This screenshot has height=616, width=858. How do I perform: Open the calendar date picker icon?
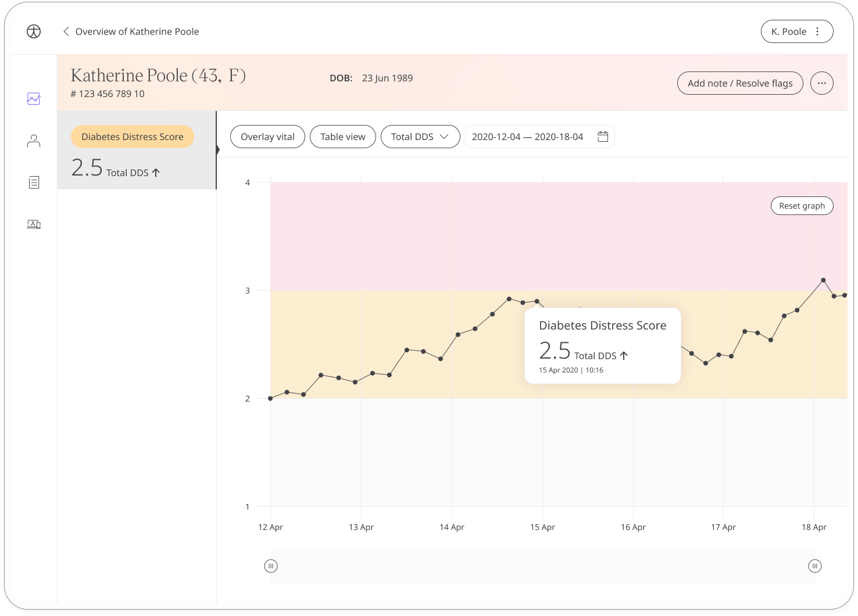[x=603, y=137]
